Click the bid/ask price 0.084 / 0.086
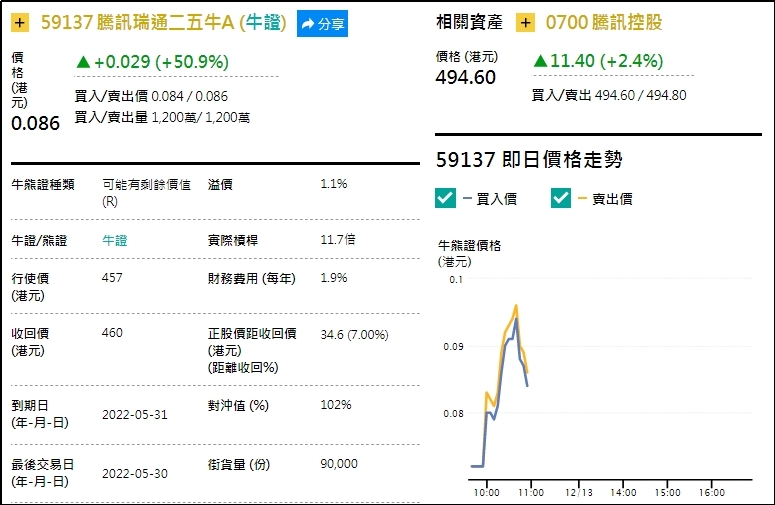 189,96
